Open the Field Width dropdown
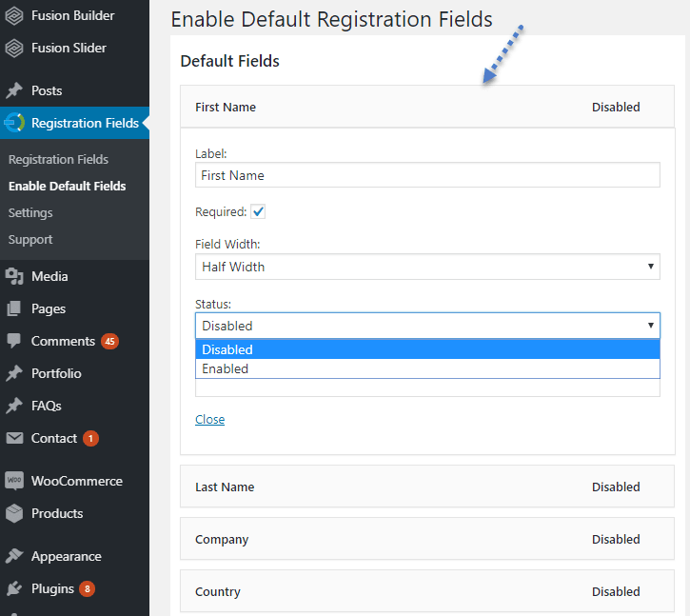 [x=427, y=267]
